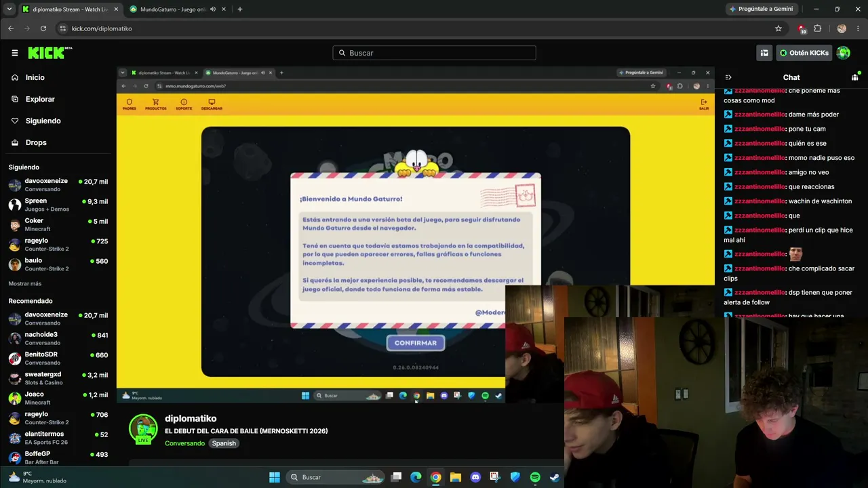The width and height of the screenshot is (868, 488).
Task: Open baulo's Counter-Strike 2 channel
Action: 58,264
